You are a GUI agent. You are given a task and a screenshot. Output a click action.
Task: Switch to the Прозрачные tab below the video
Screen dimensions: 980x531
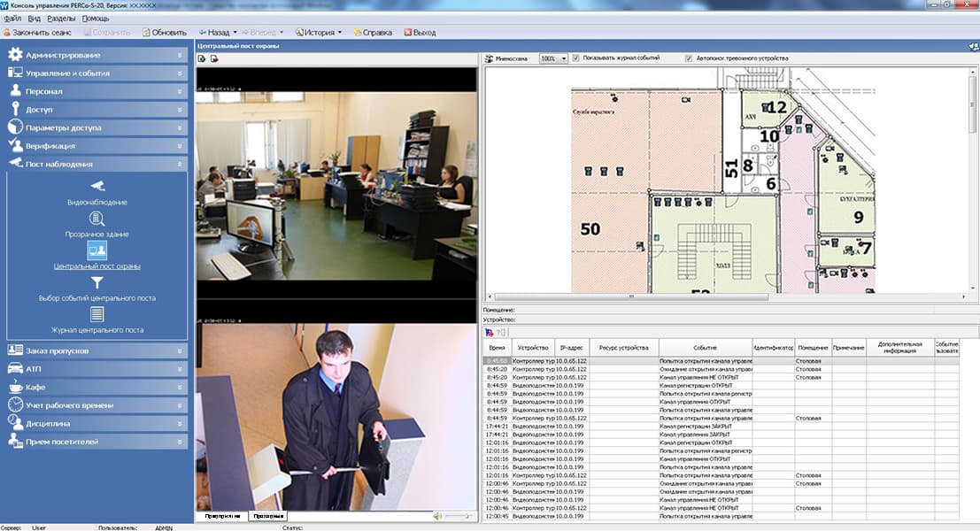pyautogui.click(x=267, y=515)
